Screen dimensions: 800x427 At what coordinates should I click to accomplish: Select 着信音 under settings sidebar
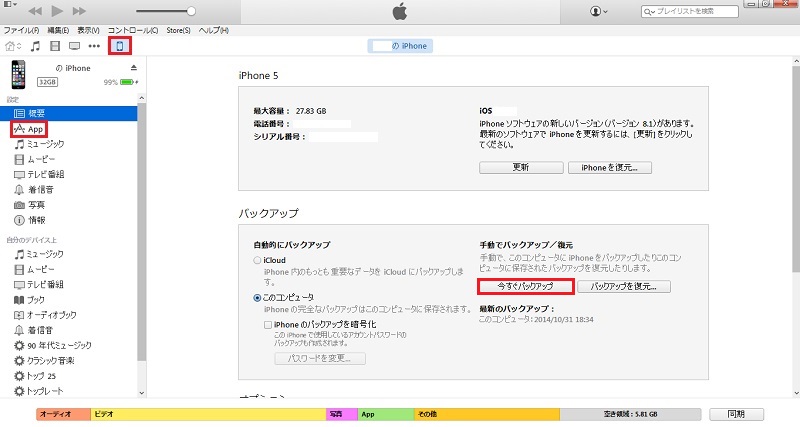[x=34, y=190]
